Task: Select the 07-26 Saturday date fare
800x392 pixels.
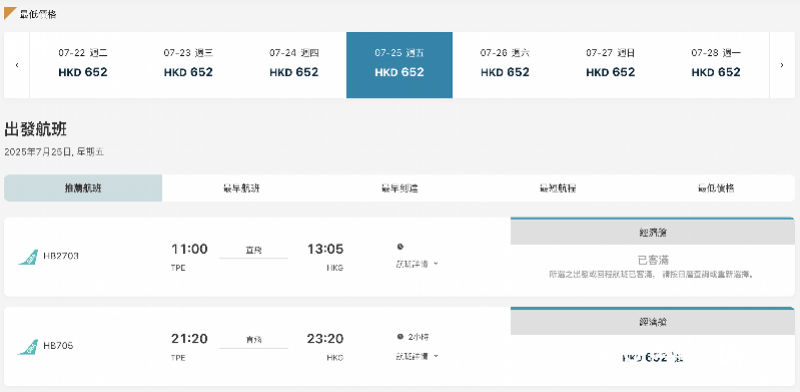Action: 505,65
